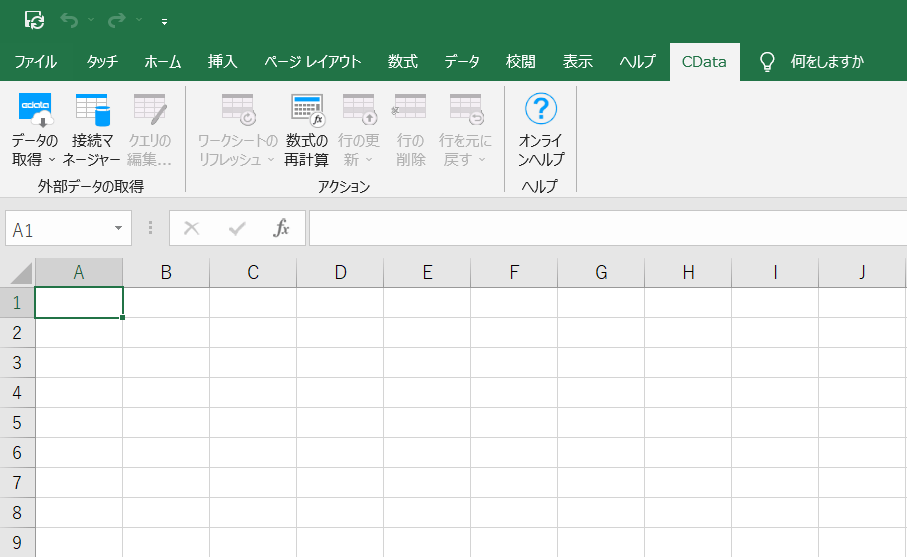This screenshot has height=557, width=907.
Task: Click the Insert Function fx icon
Action: pyautogui.click(x=282, y=228)
